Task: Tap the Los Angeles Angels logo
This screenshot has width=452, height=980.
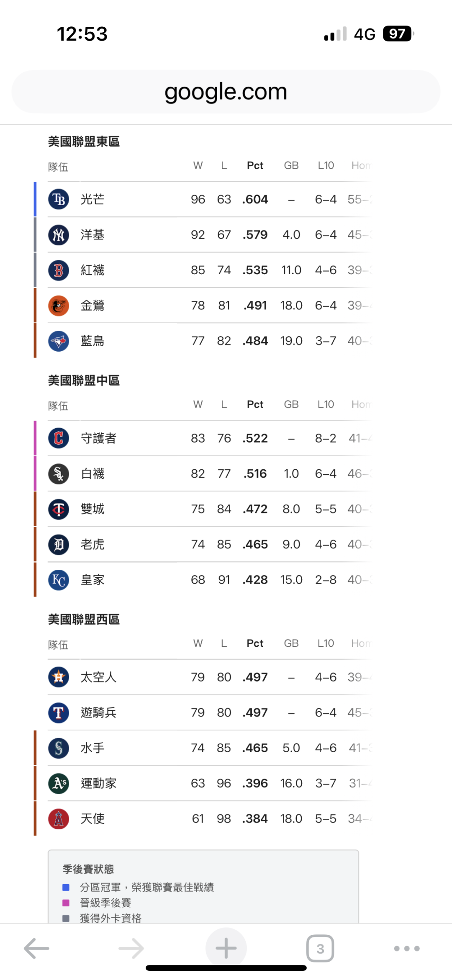Action: coord(59,818)
